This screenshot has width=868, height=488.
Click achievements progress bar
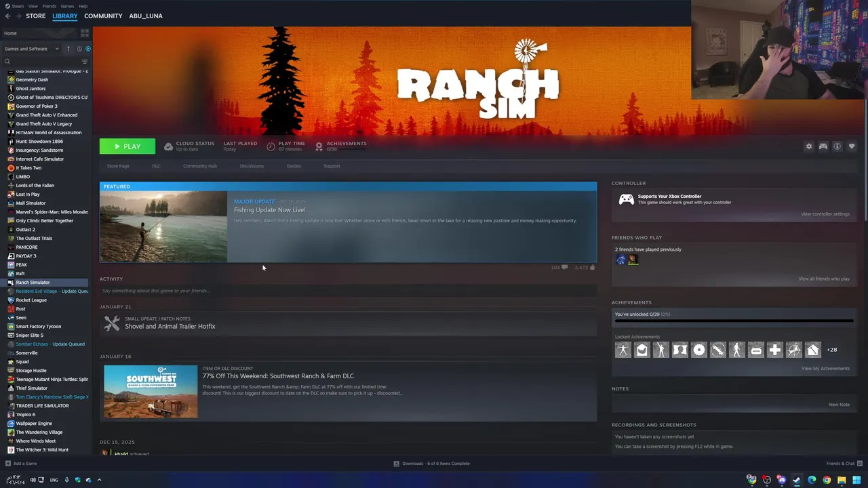[734, 321]
